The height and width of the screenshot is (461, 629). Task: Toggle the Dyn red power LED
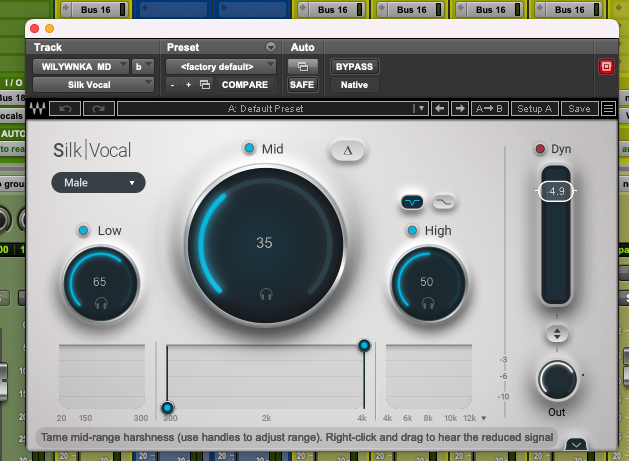pos(540,149)
